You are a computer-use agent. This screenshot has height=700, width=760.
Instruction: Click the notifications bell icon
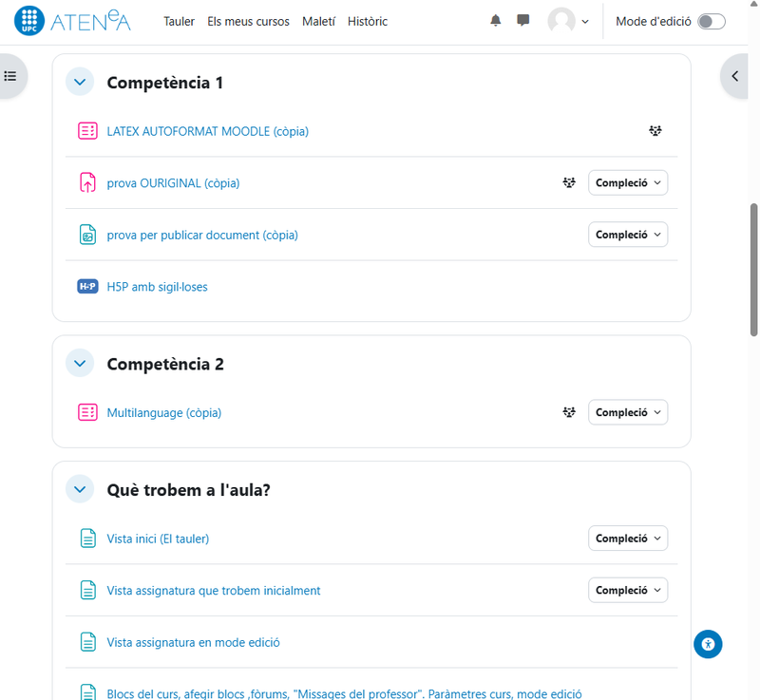[x=495, y=21]
